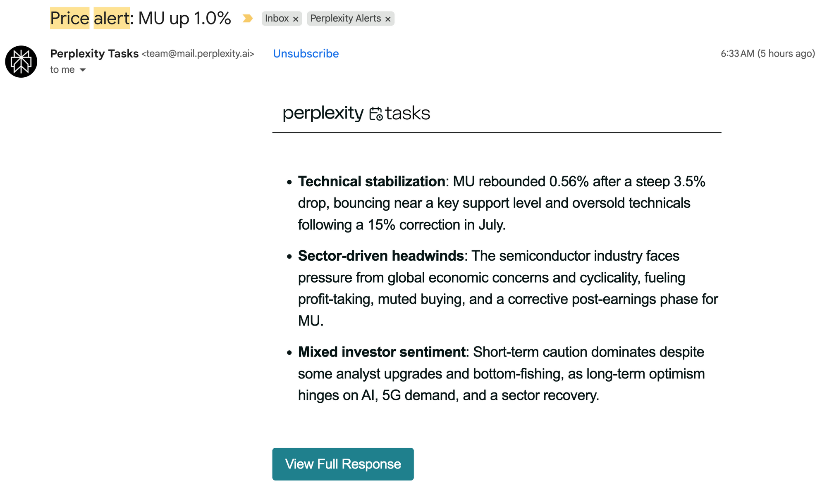Click the yellow importance marker arrow
Image resolution: width=827 pixels, height=504 pixels.
coord(247,19)
